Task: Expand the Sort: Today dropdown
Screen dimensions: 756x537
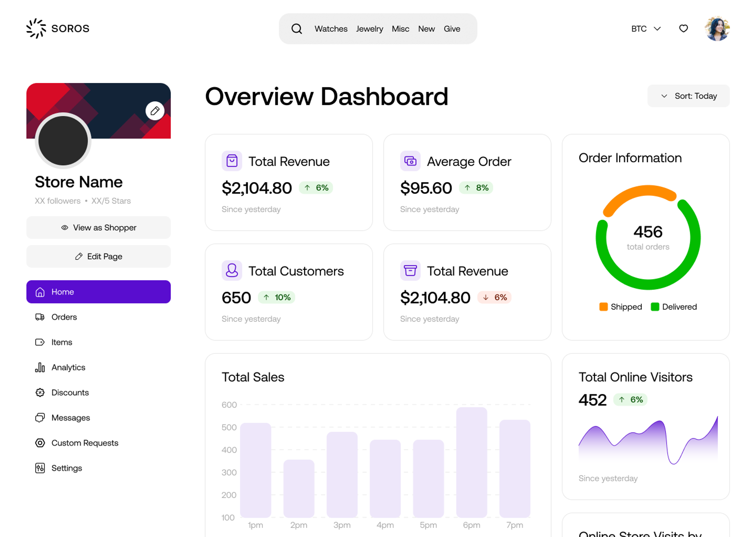Action: click(x=688, y=96)
